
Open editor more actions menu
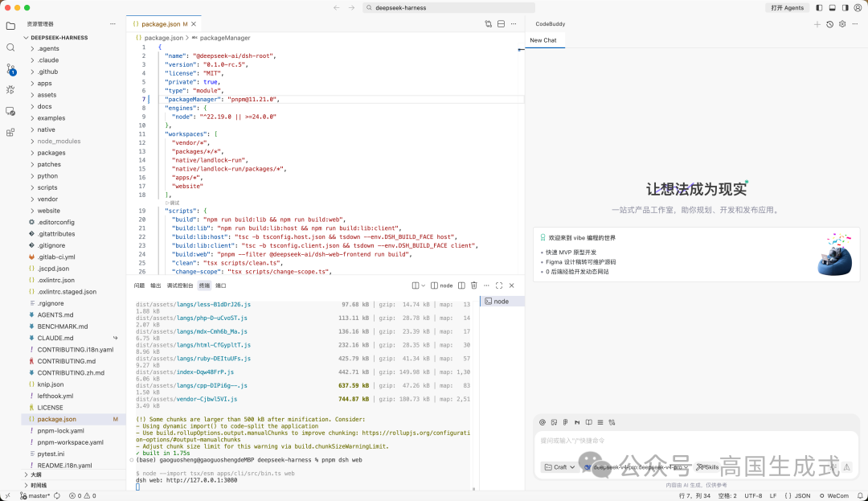(x=514, y=24)
